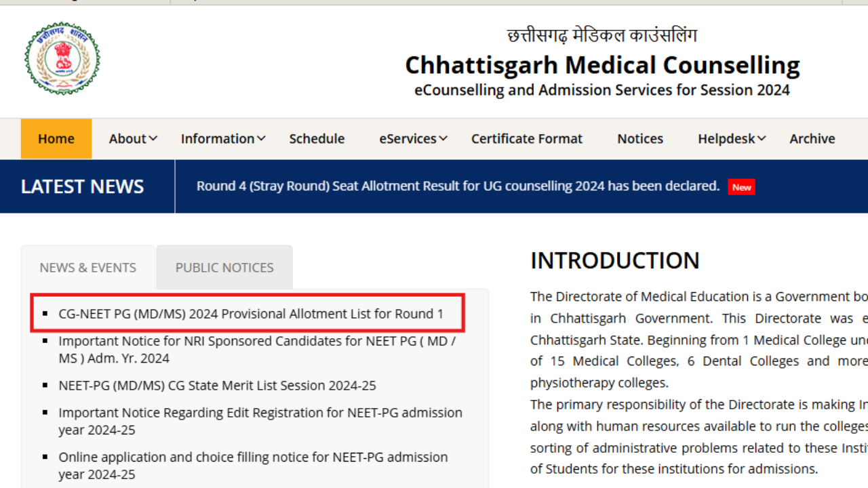Screen dimensions: 868x488
Task: Click the Home menu item
Action: [x=56, y=138]
